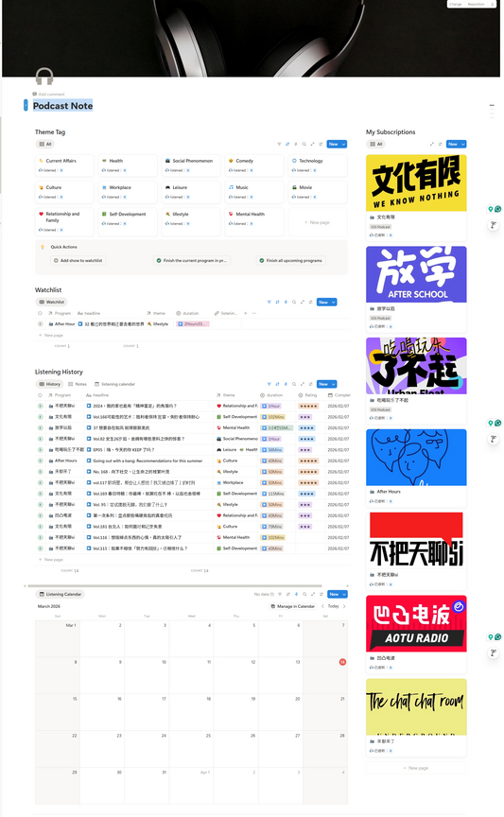Open filter in Listening Calendar toolbar

[x=280, y=594]
